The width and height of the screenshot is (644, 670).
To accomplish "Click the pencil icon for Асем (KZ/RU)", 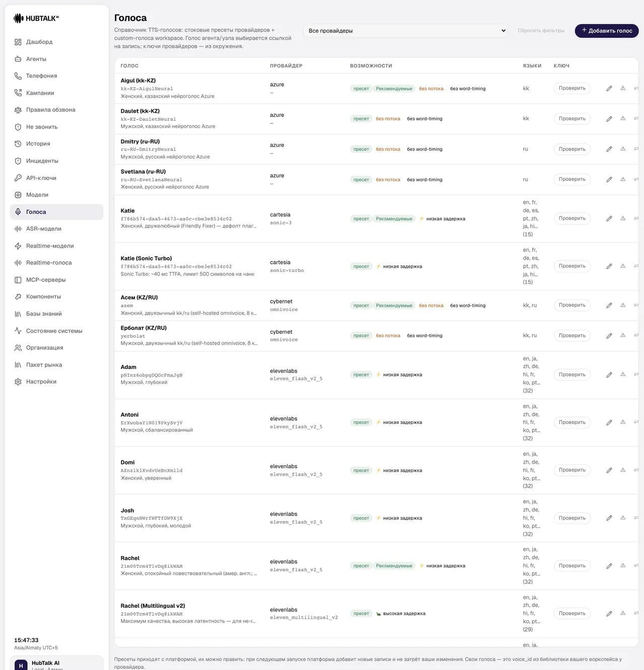I will 609,306.
